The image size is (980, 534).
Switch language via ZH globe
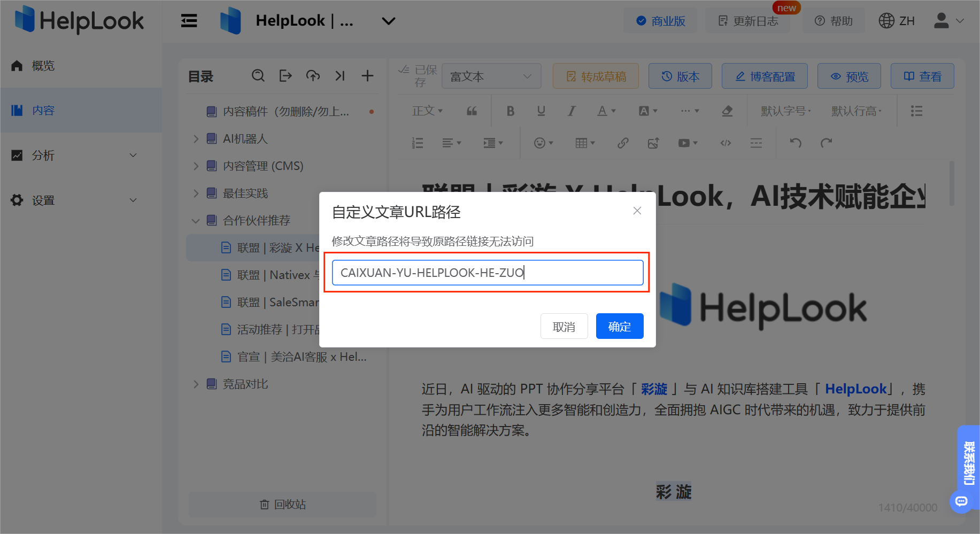(x=897, y=21)
